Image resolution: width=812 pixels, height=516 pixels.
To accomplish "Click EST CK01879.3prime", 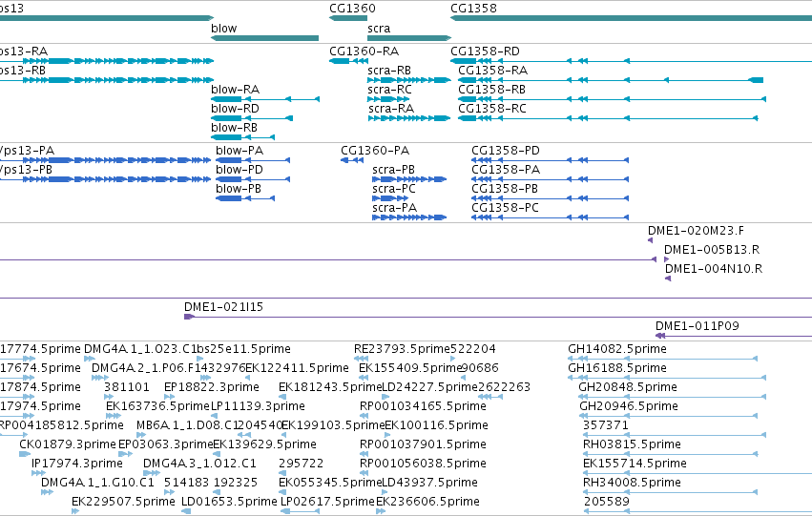I will pos(25,454).
